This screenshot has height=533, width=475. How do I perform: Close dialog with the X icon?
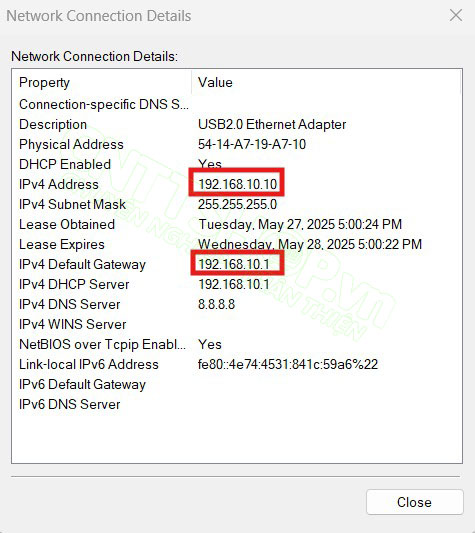(456, 15)
